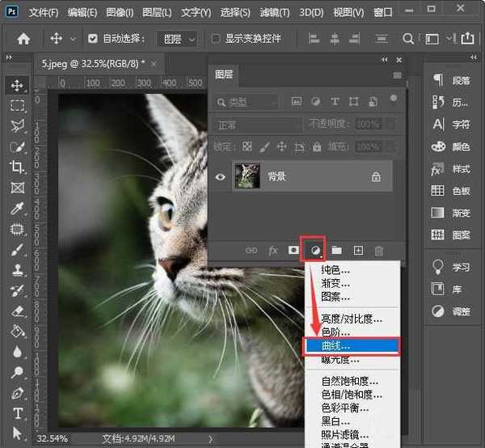Click the Home icon in options bar
The image size is (485, 448).
[x=24, y=39]
